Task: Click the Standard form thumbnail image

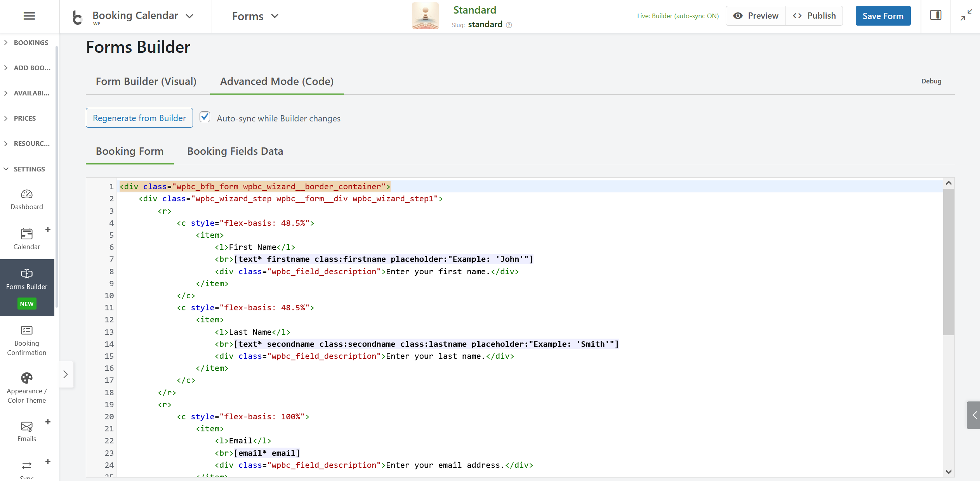Action: pos(425,16)
